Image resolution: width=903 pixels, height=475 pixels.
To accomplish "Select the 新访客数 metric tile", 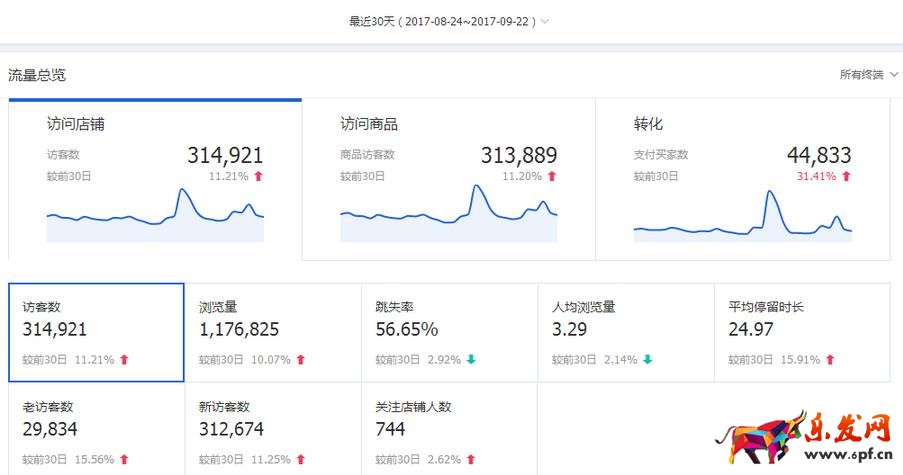I will coord(273,432).
